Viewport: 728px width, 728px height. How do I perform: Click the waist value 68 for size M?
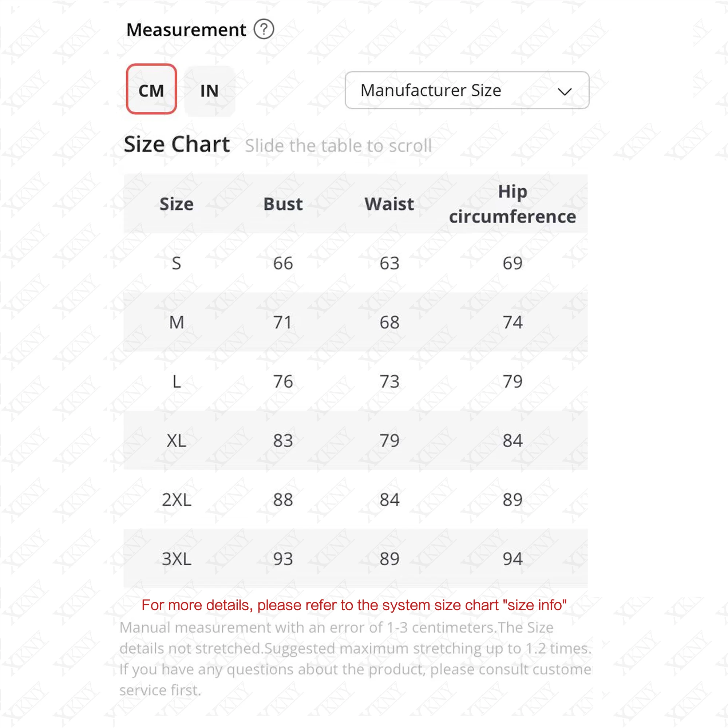coord(389,323)
